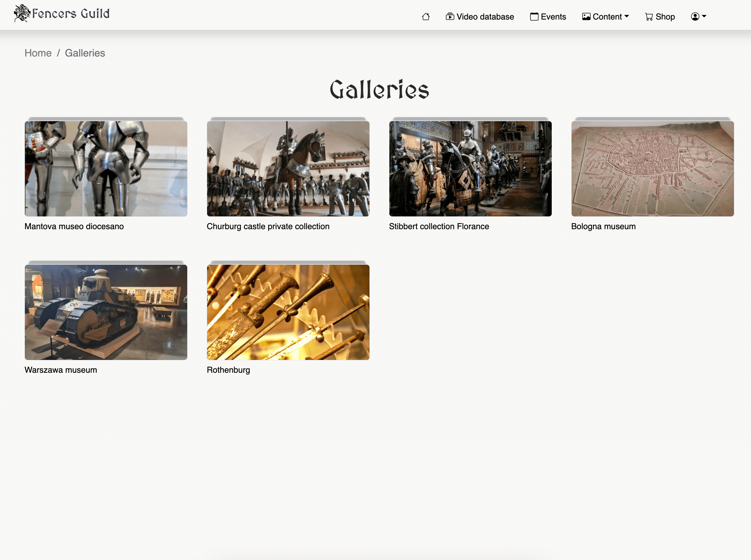Click the Home breadcrumb link
Image resolution: width=751 pixels, height=560 pixels.
click(38, 53)
